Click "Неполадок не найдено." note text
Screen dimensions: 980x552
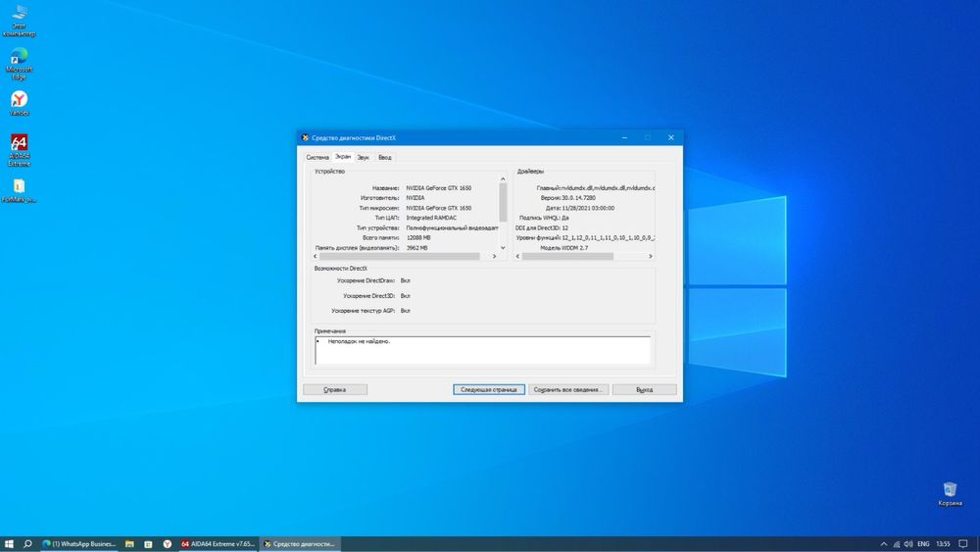pyautogui.click(x=359, y=341)
